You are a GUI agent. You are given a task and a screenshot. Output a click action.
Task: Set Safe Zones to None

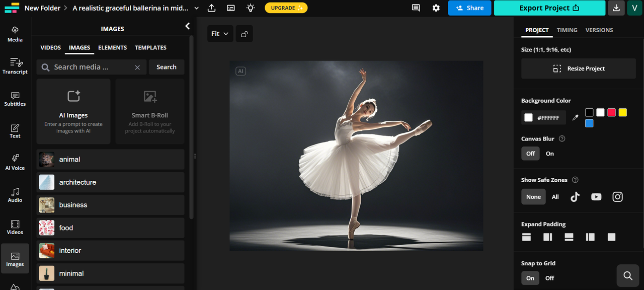point(533,197)
